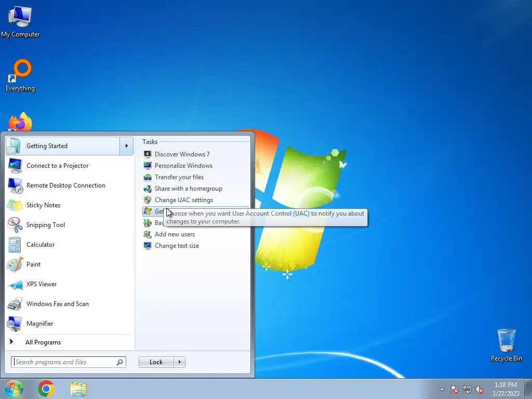The image size is (532, 399).
Task: Click the Discover Windows 7 task icon
Action: [x=147, y=154]
